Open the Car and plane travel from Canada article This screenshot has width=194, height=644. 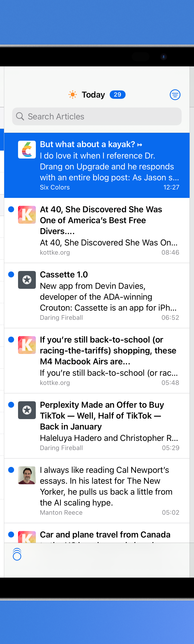click(97, 533)
